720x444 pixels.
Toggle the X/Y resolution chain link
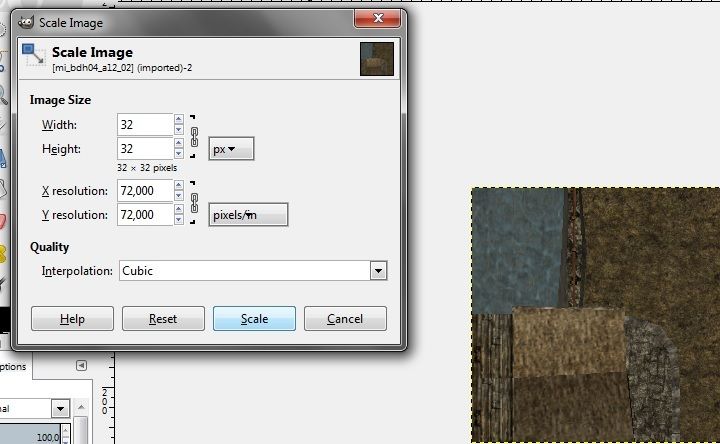pos(195,203)
